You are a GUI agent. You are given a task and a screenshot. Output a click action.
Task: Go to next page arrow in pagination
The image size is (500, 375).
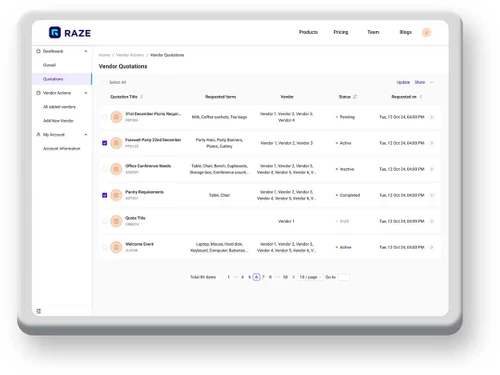pos(293,277)
